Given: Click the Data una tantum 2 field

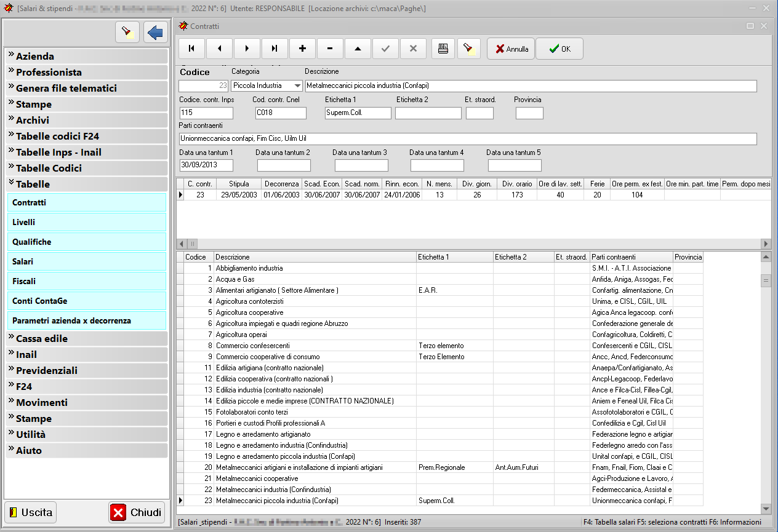Looking at the screenshot, I should (284, 165).
